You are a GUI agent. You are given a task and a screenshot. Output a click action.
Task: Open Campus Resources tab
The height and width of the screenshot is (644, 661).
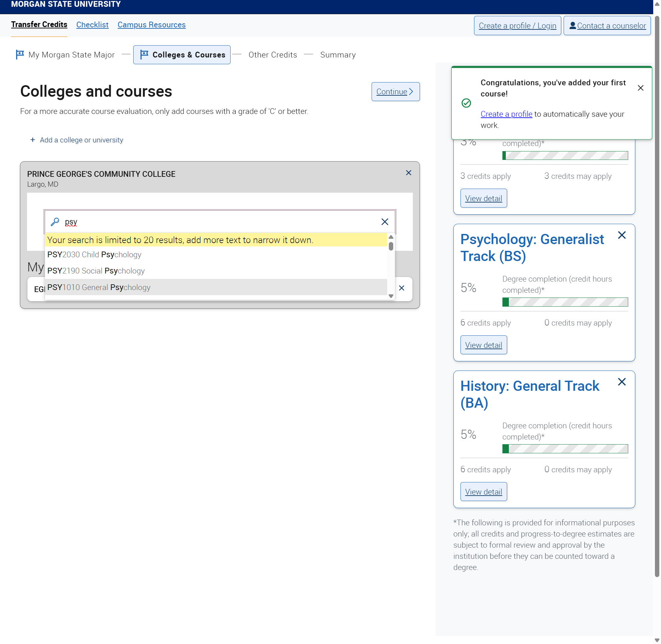point(151,25)
